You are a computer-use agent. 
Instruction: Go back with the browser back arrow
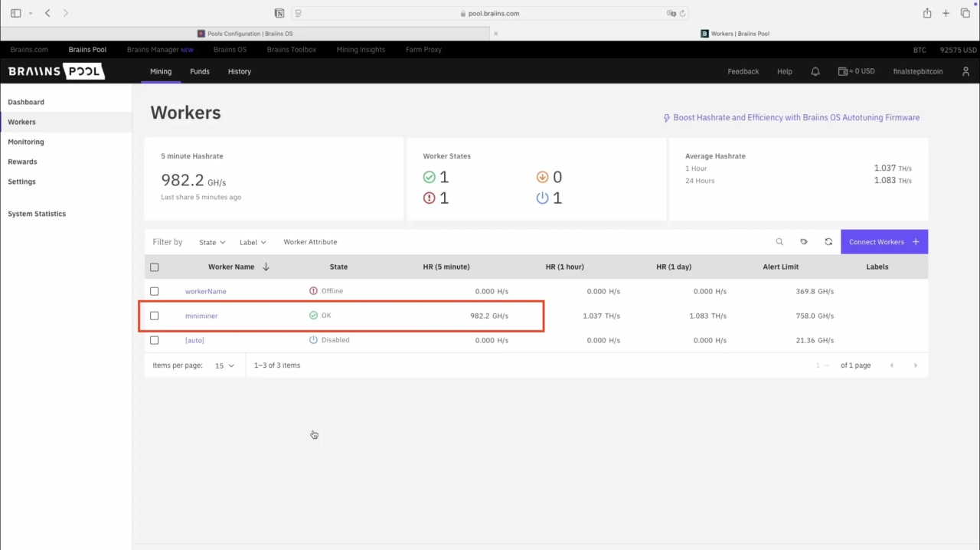(x=47, y=13)
